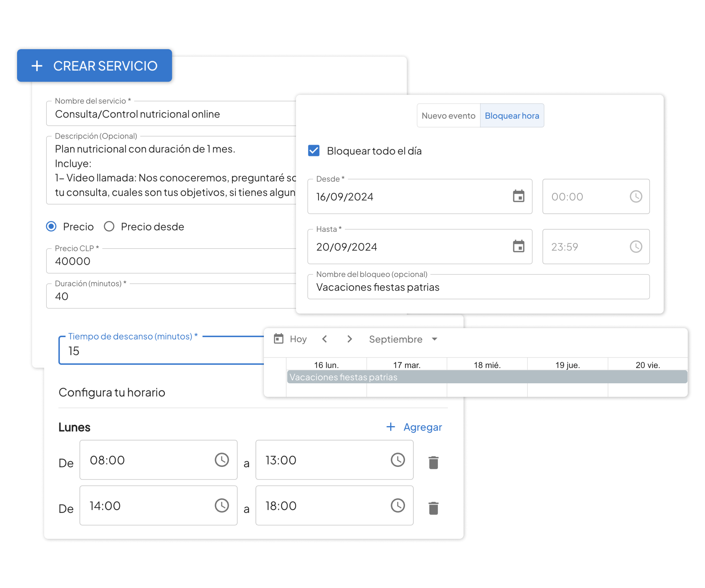The width and height of the screenshot is (705, 588).
Task: Click the Hoy calendar icon
Action: (278, 339)
